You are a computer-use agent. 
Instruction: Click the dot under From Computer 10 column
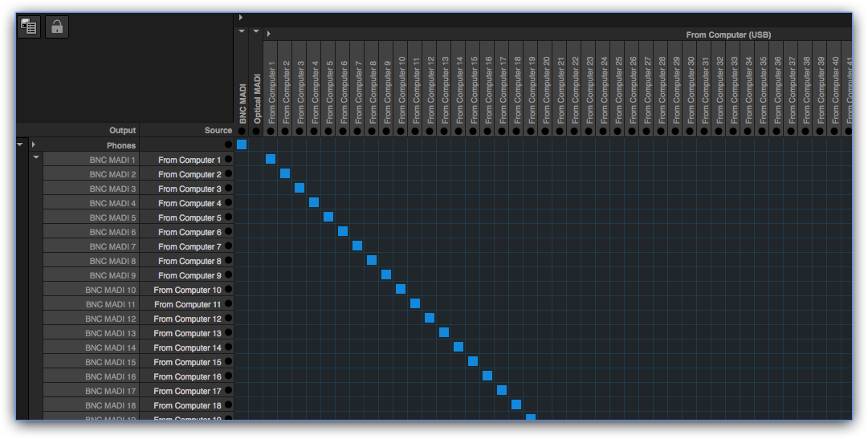(x=401, y=131)
